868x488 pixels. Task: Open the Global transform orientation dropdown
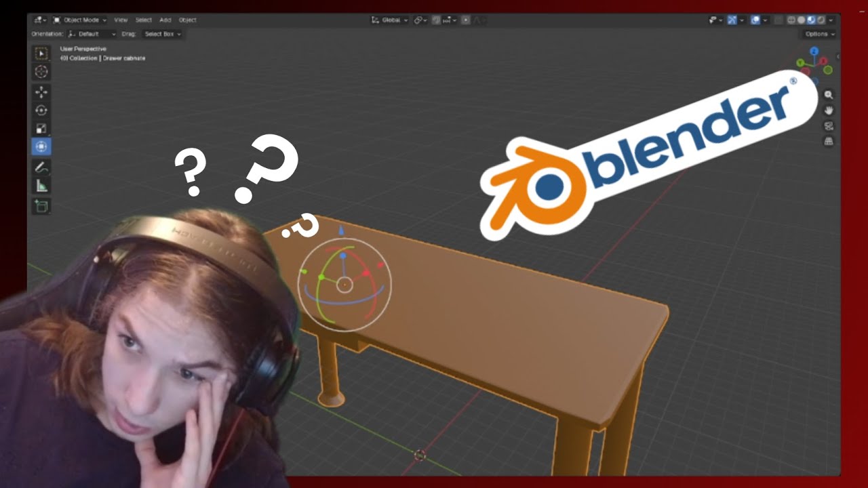click(x=389, y=20)
